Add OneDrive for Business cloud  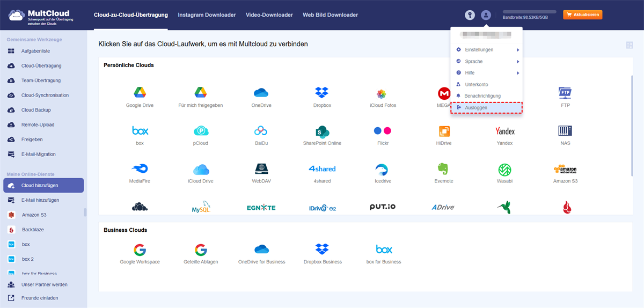(x=261, y=249)
